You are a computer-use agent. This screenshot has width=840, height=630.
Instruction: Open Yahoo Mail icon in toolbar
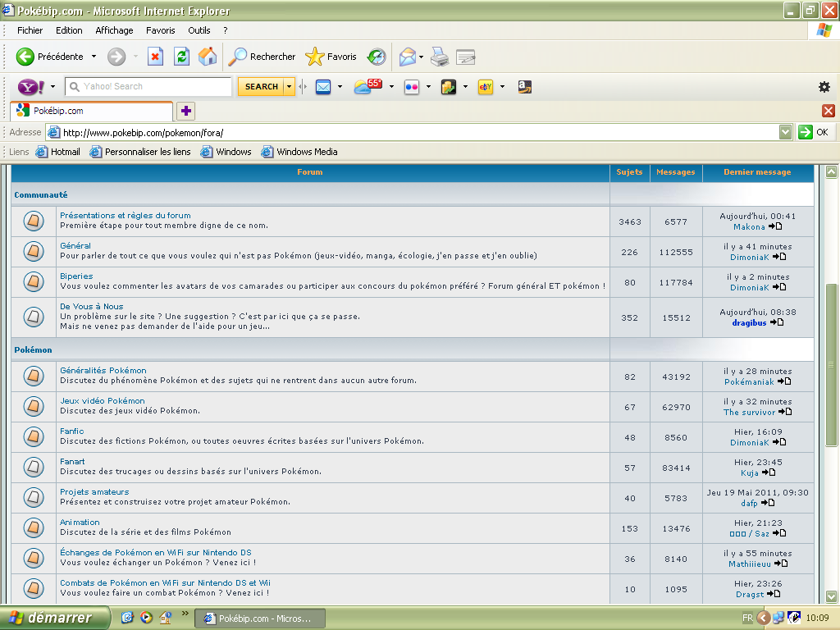point(323,86)
